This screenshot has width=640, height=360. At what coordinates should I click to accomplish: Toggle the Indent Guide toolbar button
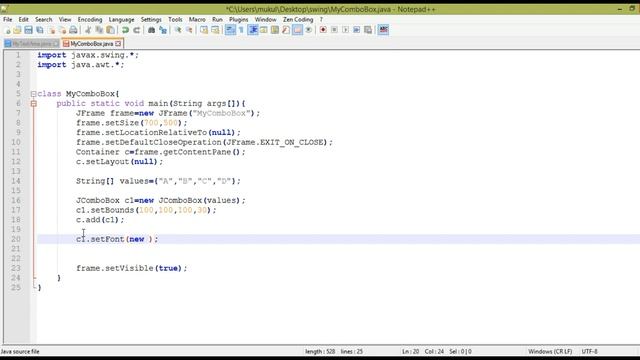[x=253, y=30]
